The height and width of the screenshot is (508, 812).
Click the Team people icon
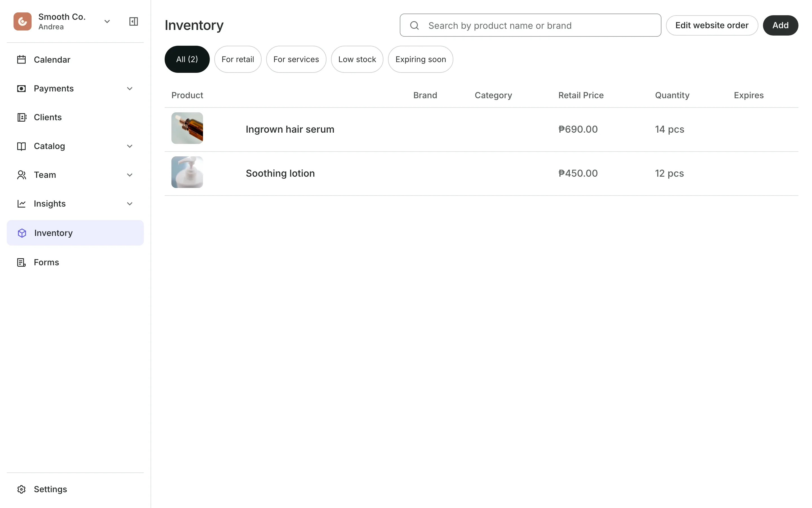[x=21, y=175]
